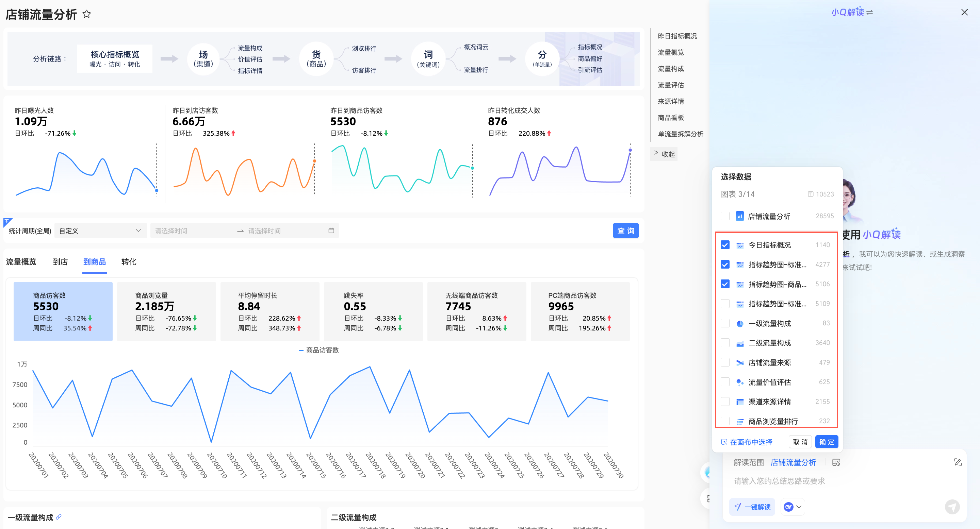The height and width of the screenshot is (529, 980).
Task: Click the swap icon beside 小Q解读 title
Action: [870, 13]
